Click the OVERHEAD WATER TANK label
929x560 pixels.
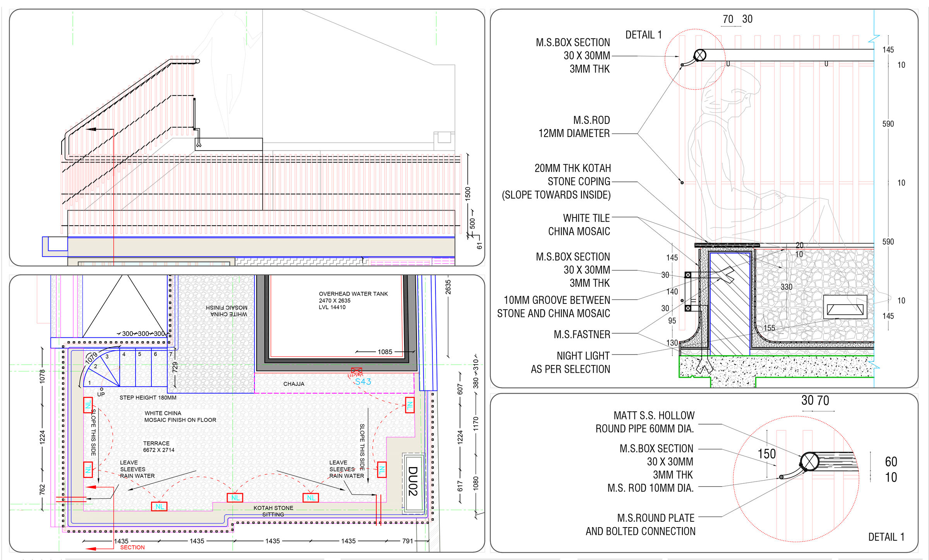pyautogui.click(x=353, y=300)
